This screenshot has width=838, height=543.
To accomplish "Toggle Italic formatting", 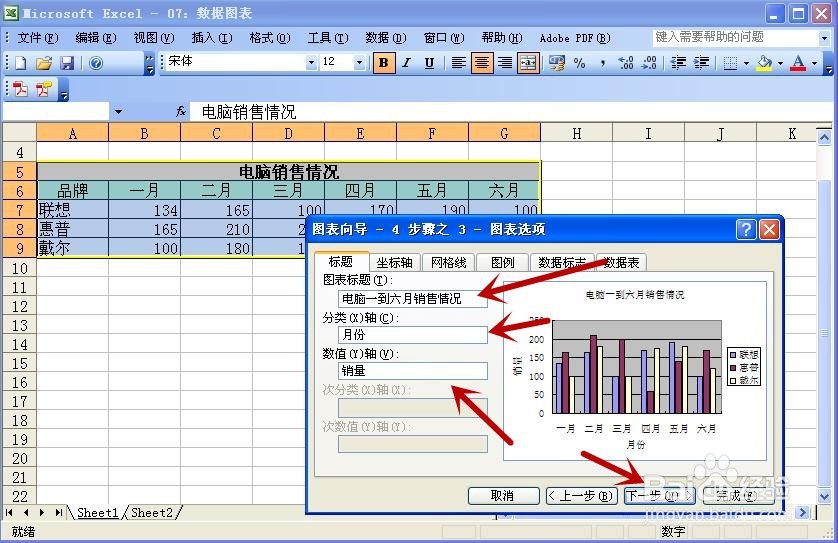I will click(406, 63).
